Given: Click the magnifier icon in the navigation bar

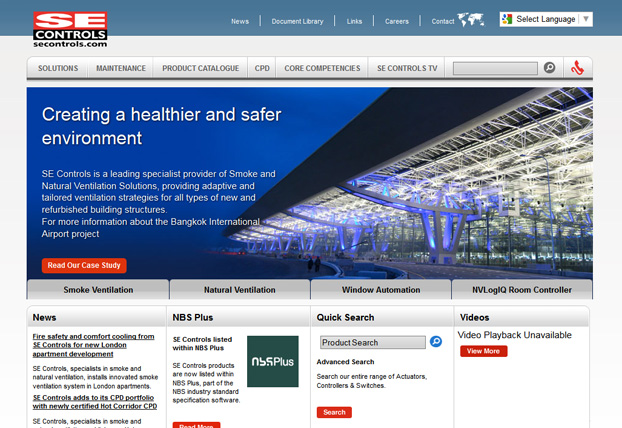Looking at the screenshot, I should pos(549,68).
